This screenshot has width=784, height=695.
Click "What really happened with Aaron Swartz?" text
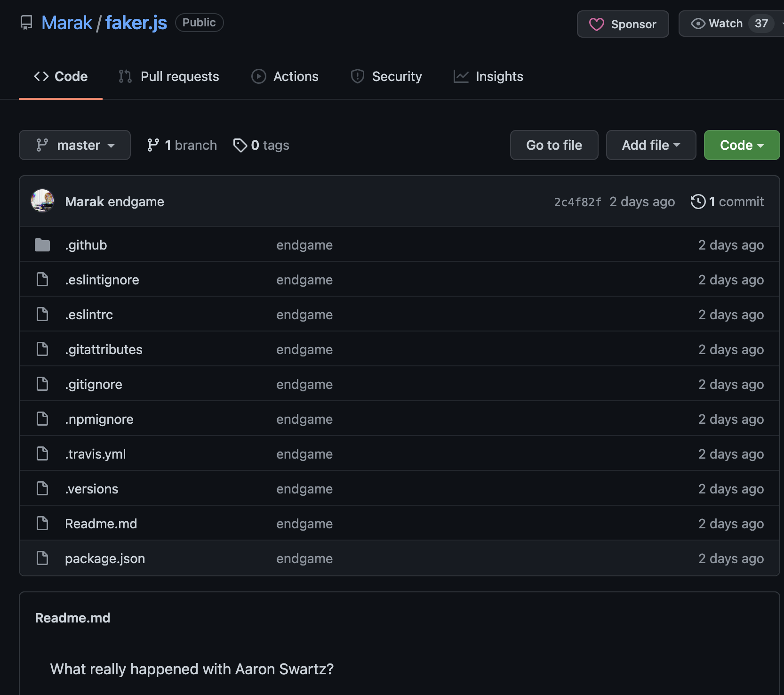192,669
